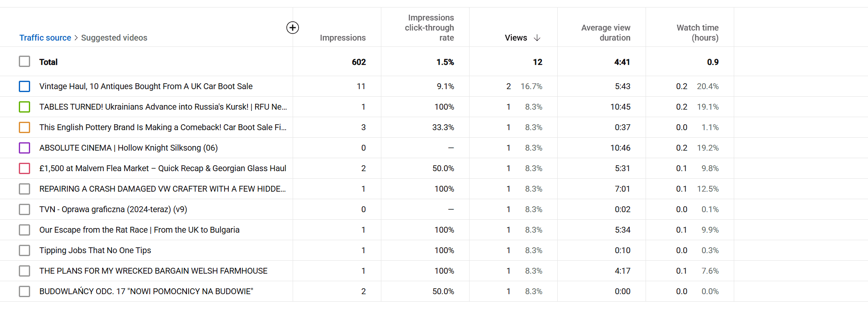Sort by the Impressions column header

[x=342, y=38]
